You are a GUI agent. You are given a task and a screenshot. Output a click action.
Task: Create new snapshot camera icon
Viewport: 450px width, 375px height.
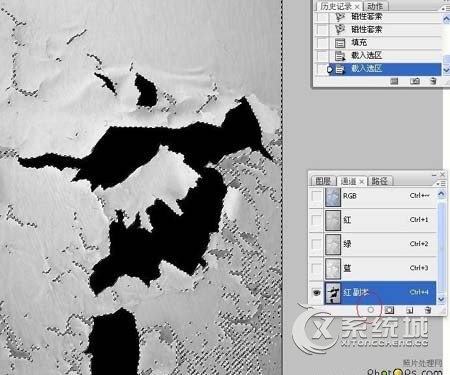coord(415,81)
